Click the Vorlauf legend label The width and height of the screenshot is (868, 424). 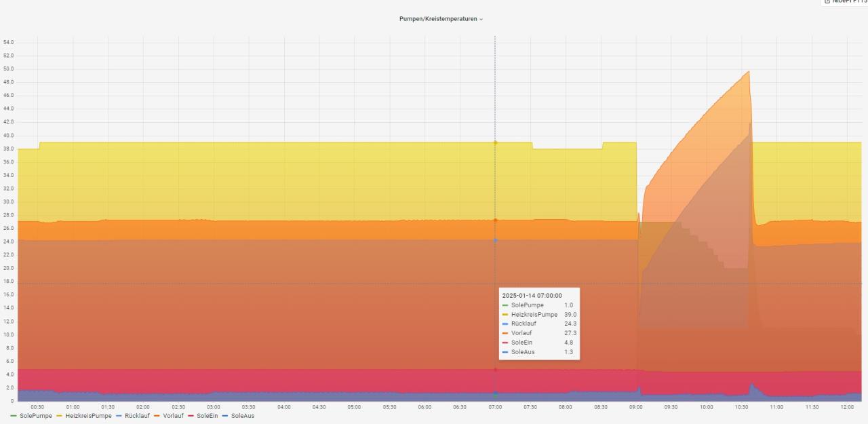coord(174,415)
